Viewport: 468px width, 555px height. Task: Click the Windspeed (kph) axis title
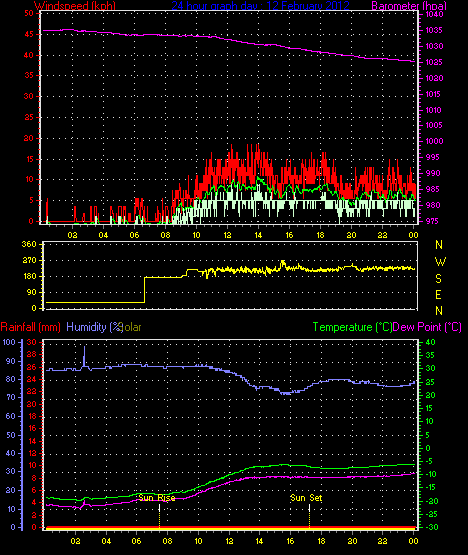coord(75,6)
